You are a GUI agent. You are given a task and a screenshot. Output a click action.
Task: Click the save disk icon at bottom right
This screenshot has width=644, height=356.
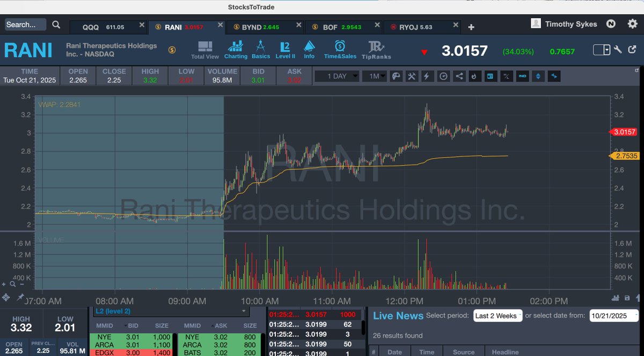pyautogui.click(x=627, y=298)
